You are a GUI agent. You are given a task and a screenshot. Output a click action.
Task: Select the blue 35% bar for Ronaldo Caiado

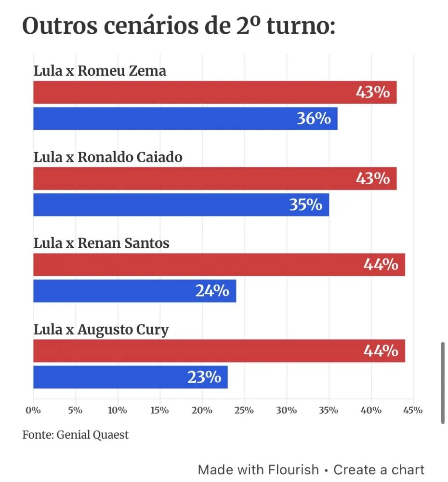(181, 205)
